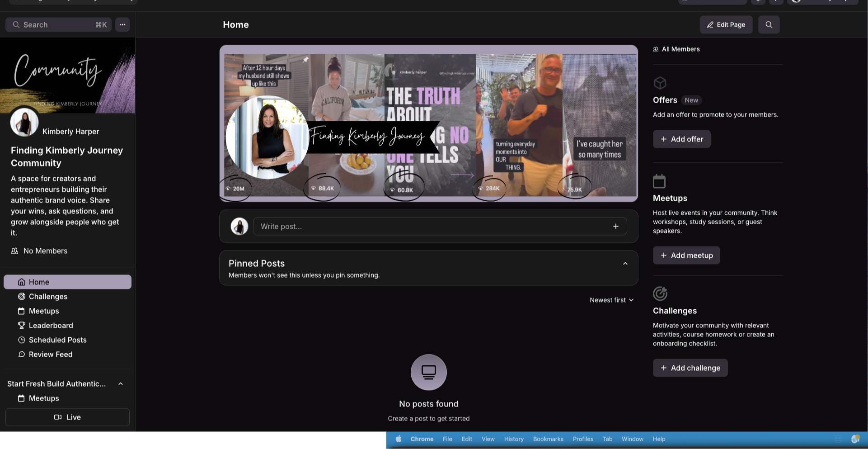The width and height of the screenshot is (868, 449).
Task: Click the New badge beside Offers
Action: [691, 100]
